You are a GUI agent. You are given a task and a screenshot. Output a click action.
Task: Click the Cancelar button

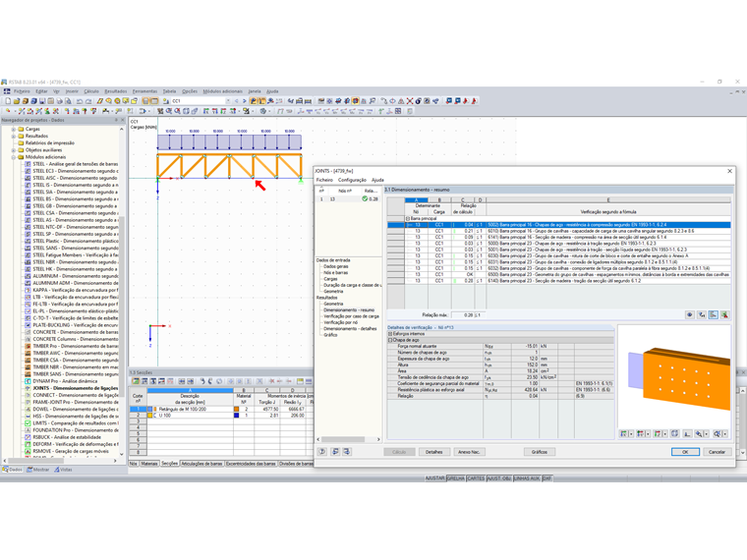[717, 452]
